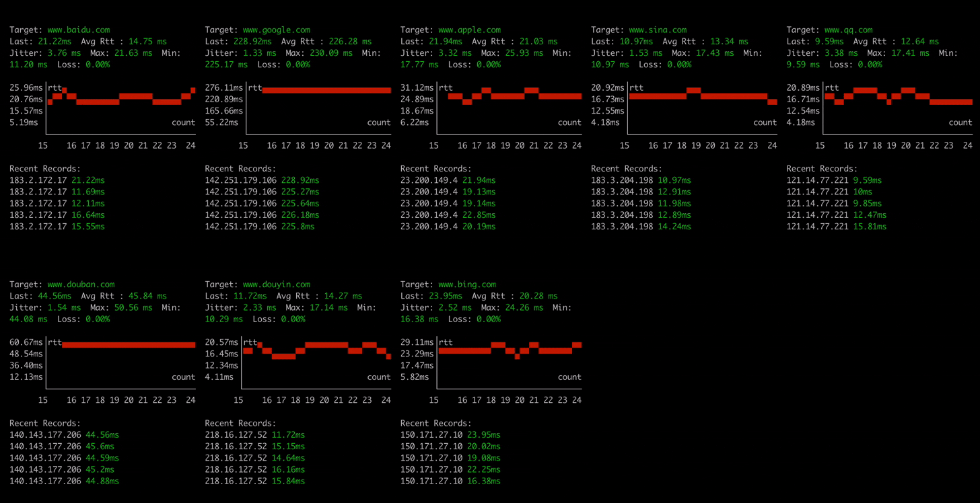Click qq record reading 10ms

point(862,192)
